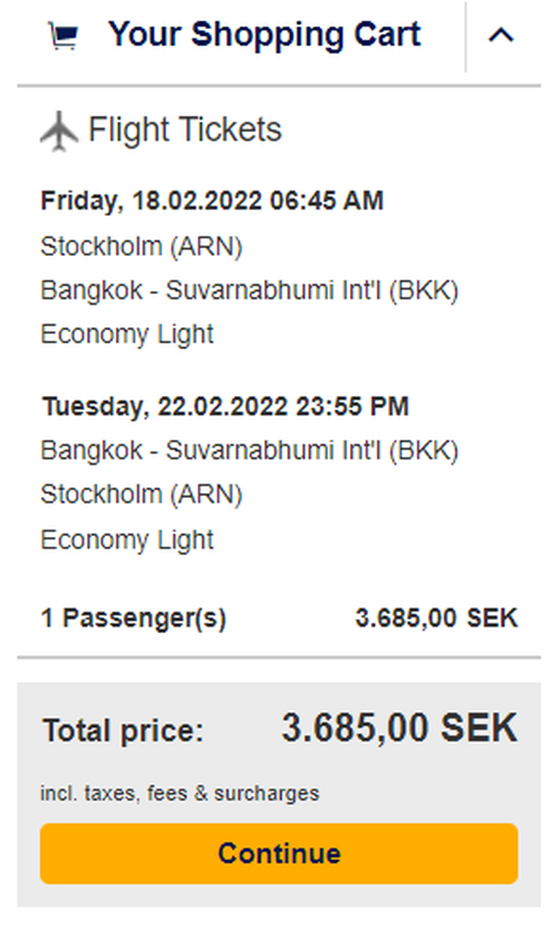This screenshot has width=560, height=930.
Task: Click the orange Continue button
Action: (279, 853)
